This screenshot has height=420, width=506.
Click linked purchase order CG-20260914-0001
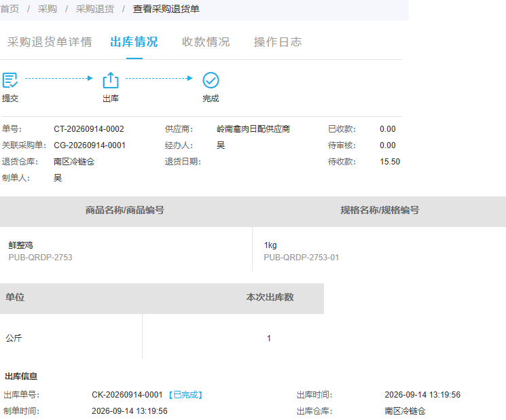[90, 145]
